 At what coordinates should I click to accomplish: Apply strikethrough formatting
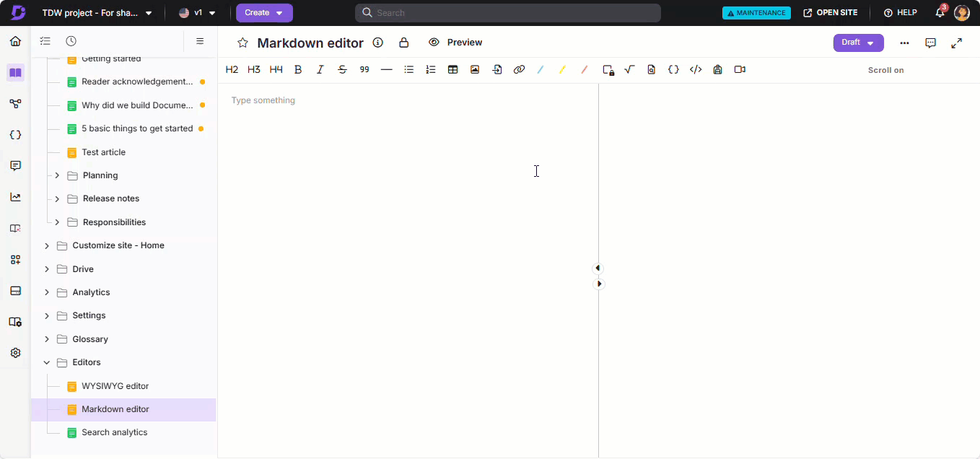click(342, 70)
